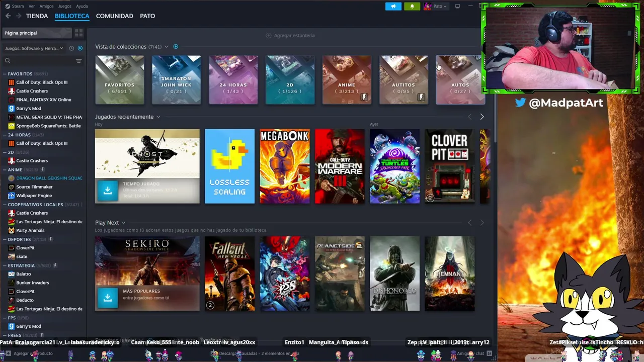
Task: Open Juegos, Software y Herramientas dropdown
Action: tap(34, 48)
